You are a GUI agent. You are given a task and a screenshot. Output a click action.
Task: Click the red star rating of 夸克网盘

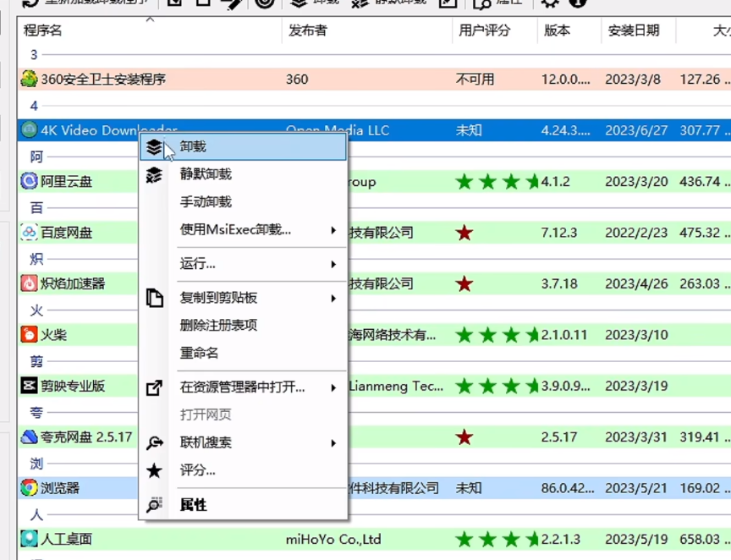point(464,436)
